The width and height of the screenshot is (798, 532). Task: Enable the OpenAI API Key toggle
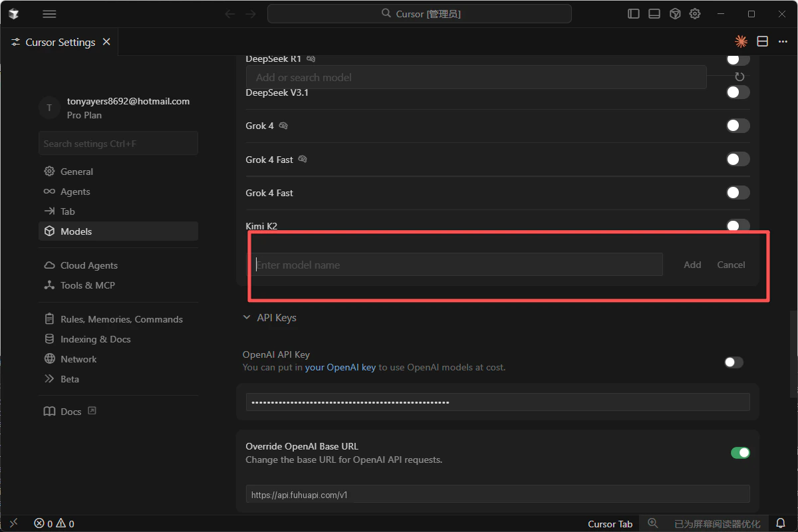[733, 362]
